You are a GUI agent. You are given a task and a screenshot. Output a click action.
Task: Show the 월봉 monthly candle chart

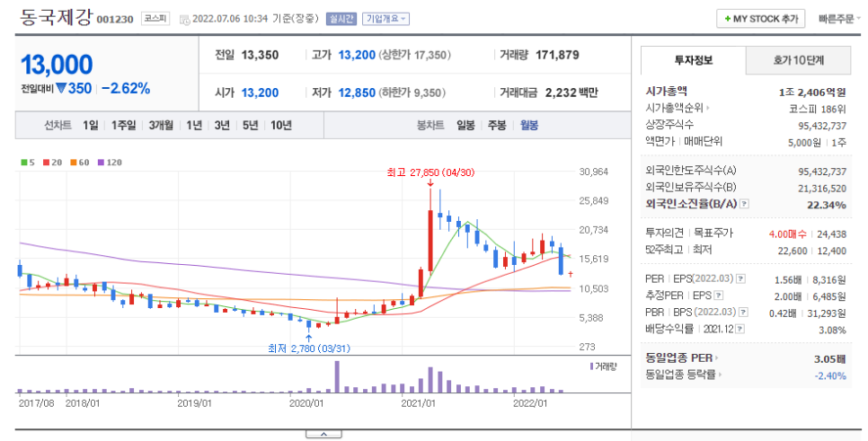click(x=529, y=126)
